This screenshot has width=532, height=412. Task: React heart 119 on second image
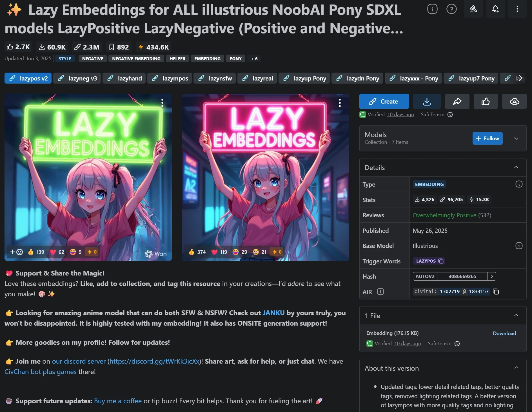point(219,252)
